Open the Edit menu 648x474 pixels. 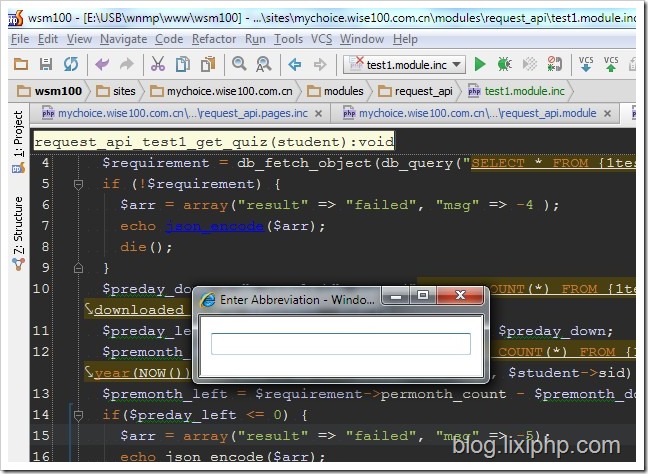pyautogui.click(x=48, y=39)
